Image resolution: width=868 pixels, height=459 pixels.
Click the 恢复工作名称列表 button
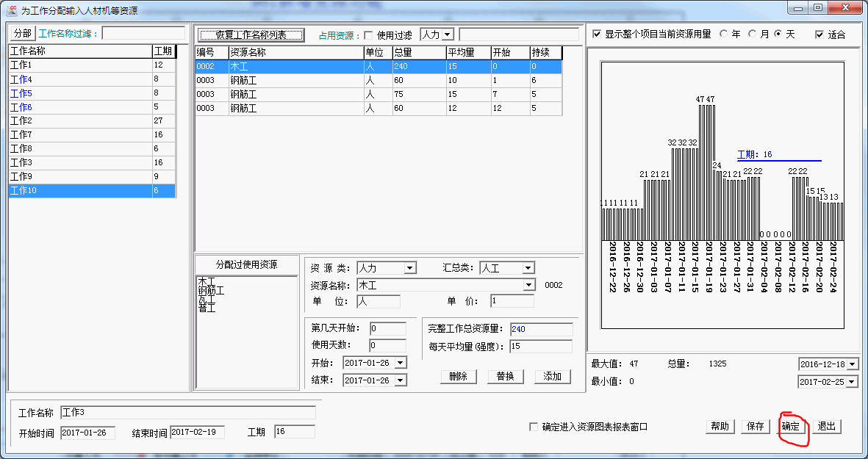tap(251, 35)
